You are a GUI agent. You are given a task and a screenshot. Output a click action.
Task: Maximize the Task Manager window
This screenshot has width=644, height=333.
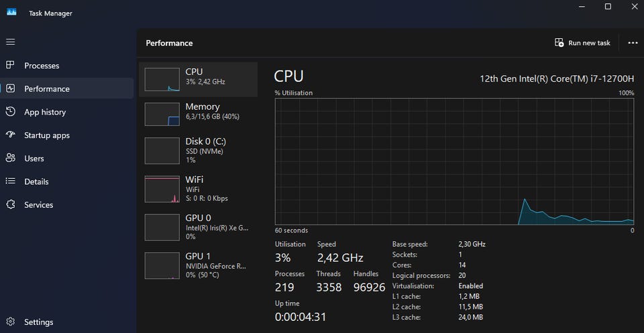pos(608,6)
